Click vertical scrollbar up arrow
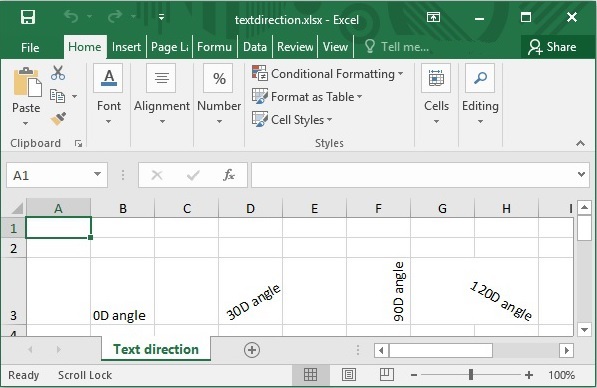The height and width of the screenshot is (388, 597). pos(584,208)
